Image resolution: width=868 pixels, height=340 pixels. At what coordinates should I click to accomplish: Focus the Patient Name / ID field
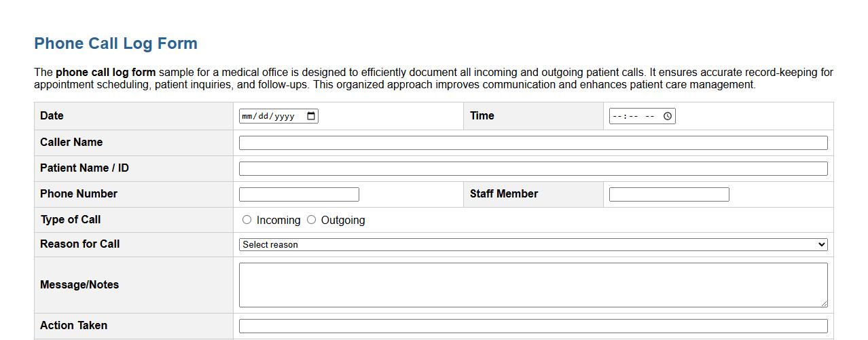pyautogui.click(x=533, y=168)
